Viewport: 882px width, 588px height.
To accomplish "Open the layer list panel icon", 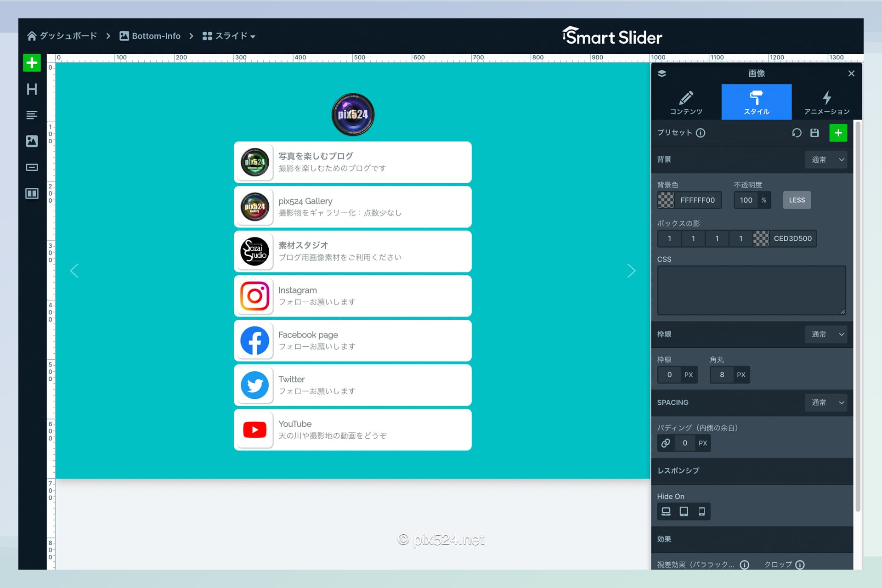I will (x=662, y=73).
